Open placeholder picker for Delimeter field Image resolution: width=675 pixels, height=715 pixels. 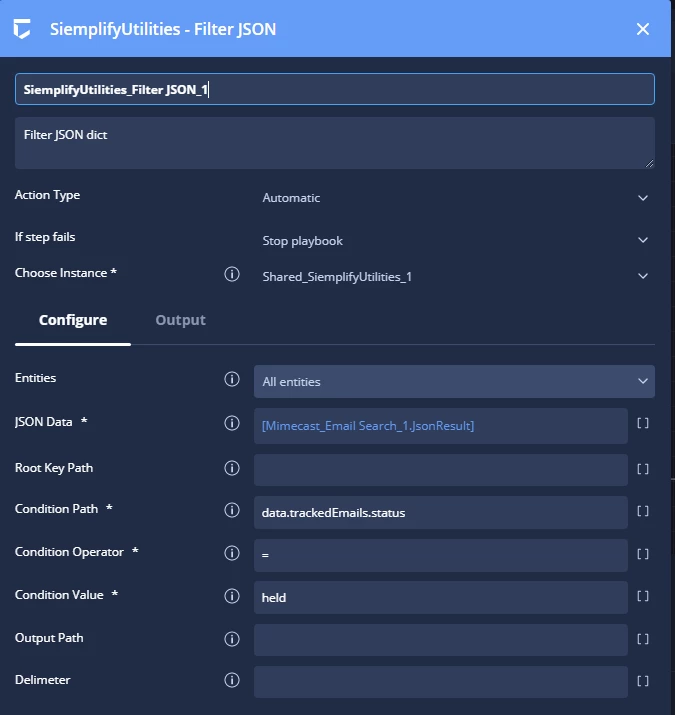pyautogui.click(x=643, y=681)
